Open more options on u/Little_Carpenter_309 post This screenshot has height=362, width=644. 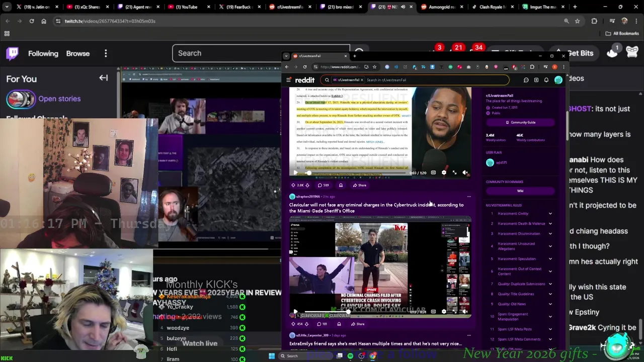469,335
